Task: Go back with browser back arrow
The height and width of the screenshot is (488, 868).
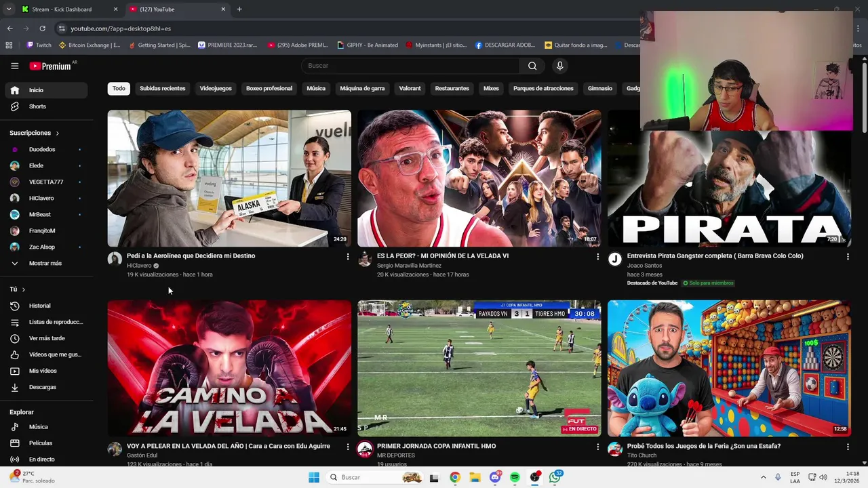Action: tap(9, 28)
